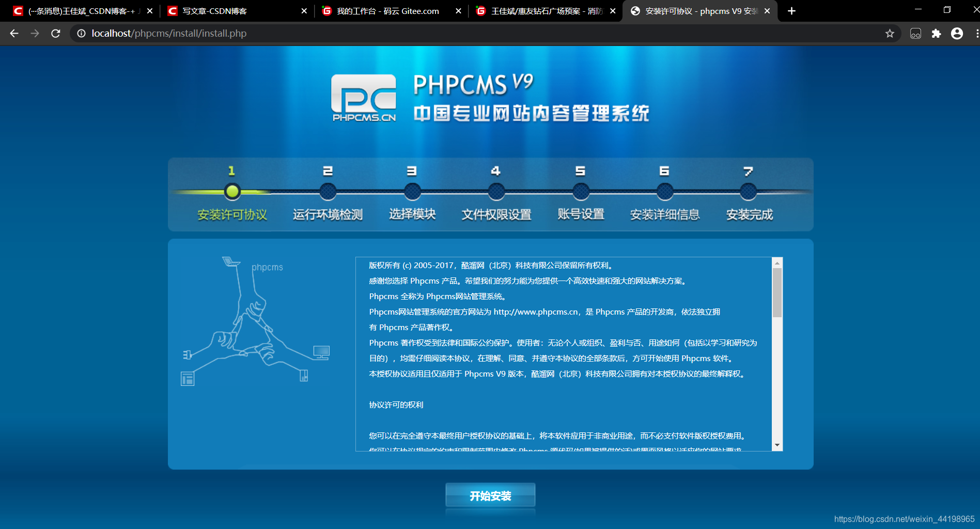View site information icon in address bar
The height and width of the screenshot is (529, 980).
point(81,34)
